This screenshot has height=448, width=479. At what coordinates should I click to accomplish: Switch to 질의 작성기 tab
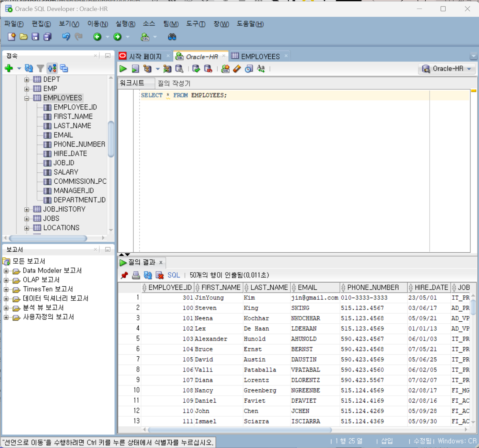click(174, 83)
